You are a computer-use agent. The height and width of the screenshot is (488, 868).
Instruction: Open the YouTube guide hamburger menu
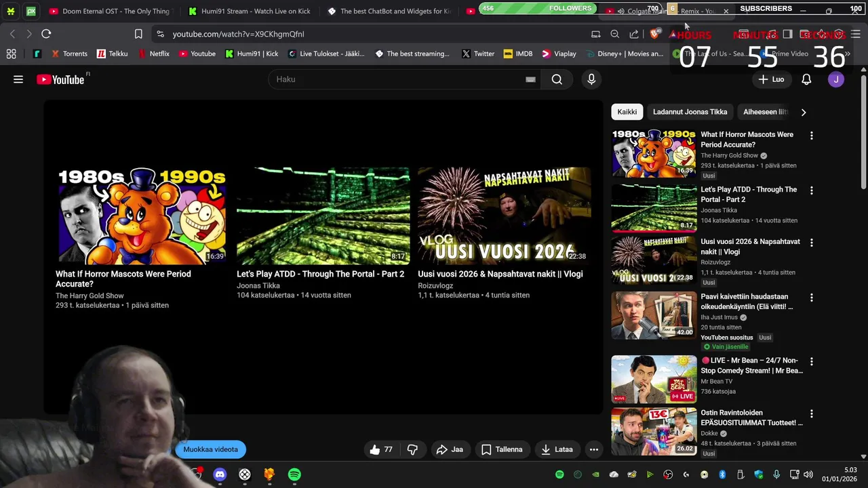coord(18,79)
